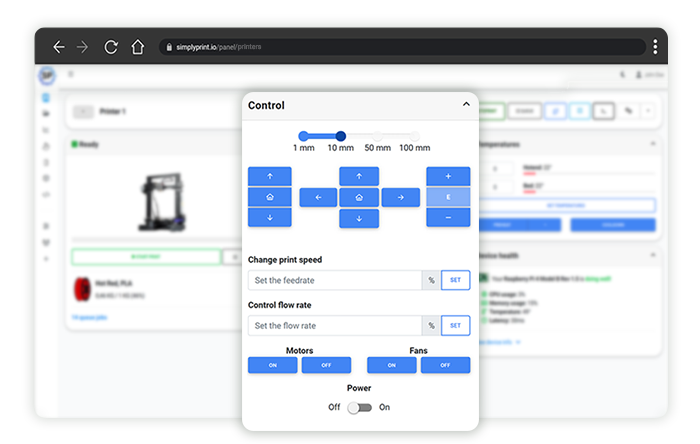Click the X-axis left arrow button
Viewport: 700px width, 444px height.
click(318, 198)
